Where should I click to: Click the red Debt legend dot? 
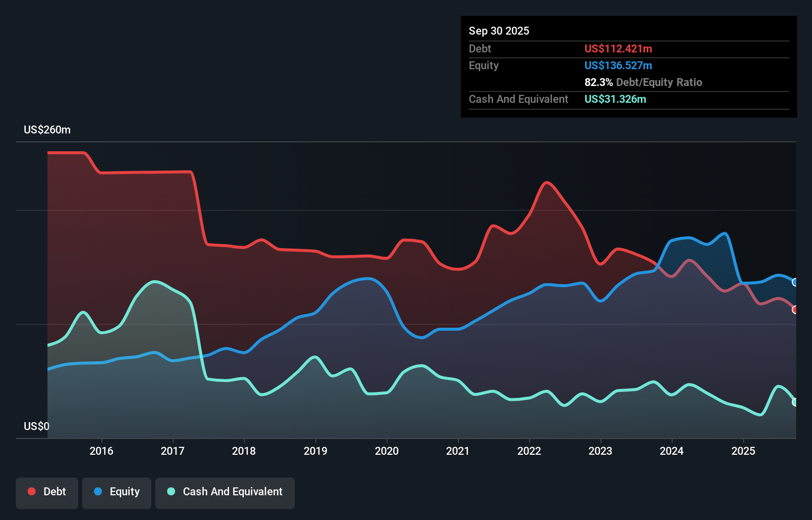pyautogui.click(x=32, y=491)
